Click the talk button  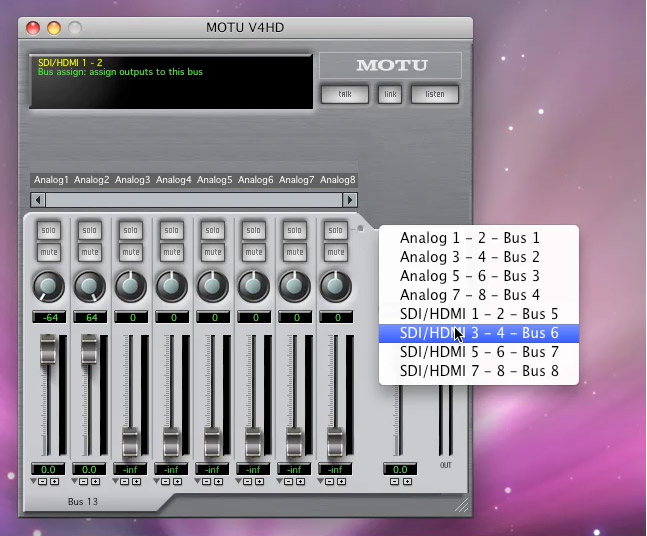345,94
